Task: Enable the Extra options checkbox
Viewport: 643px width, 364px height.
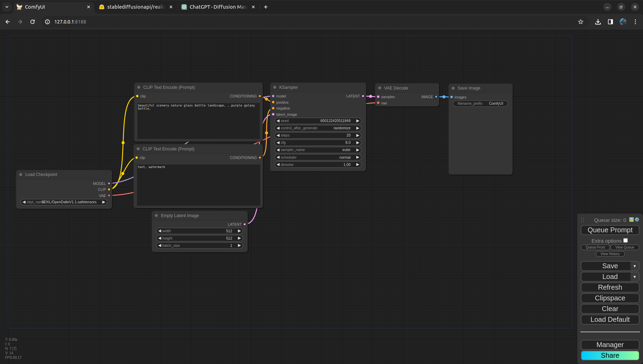Action: pyautogui.click(x=625, y=241)
